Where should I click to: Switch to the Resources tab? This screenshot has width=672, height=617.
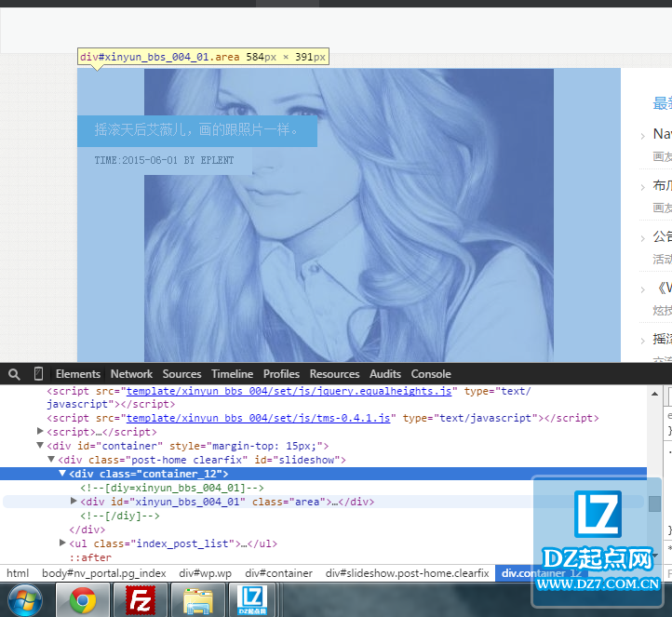[x=334, y=373]
